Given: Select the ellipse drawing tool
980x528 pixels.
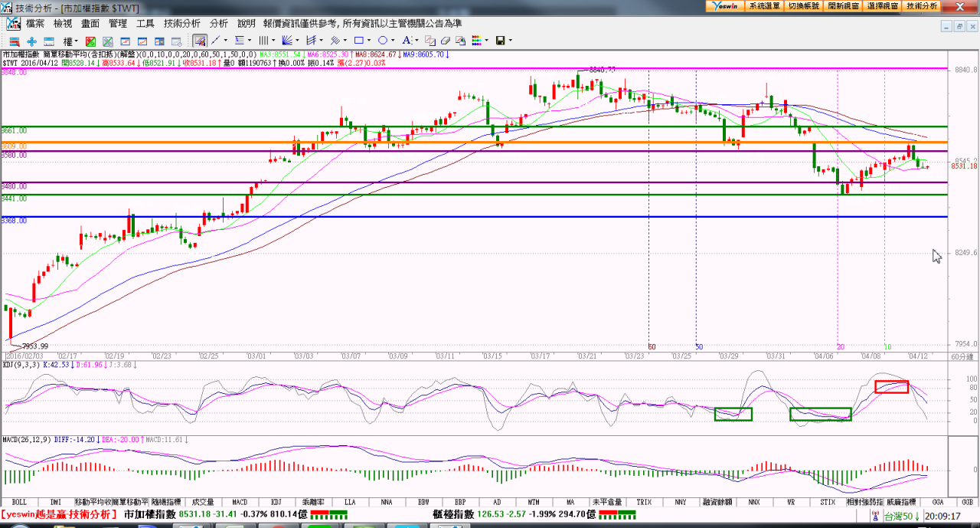Looking at the screenshot, I should [383, 41].
